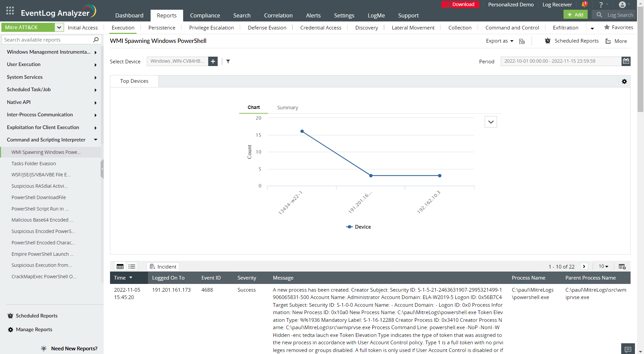
Task: Show more tactic tabs dropdown arrow
Action: [592, 28]
